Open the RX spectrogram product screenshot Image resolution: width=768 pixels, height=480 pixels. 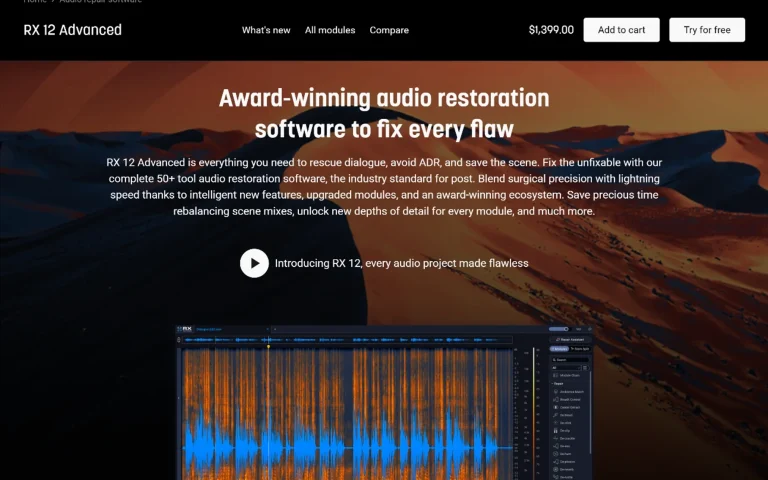click(x=384, y=402)
